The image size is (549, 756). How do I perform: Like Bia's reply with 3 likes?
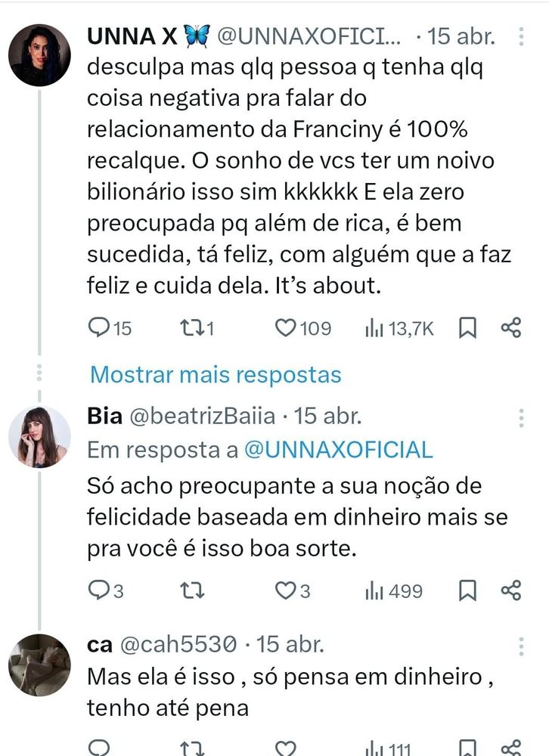tap(293, 590)
